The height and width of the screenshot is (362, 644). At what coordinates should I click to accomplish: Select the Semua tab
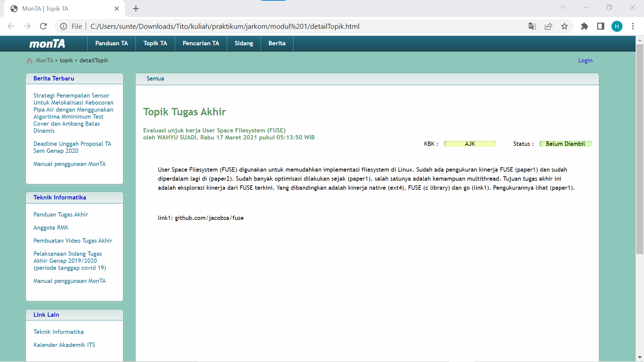[x=155, y=78]
